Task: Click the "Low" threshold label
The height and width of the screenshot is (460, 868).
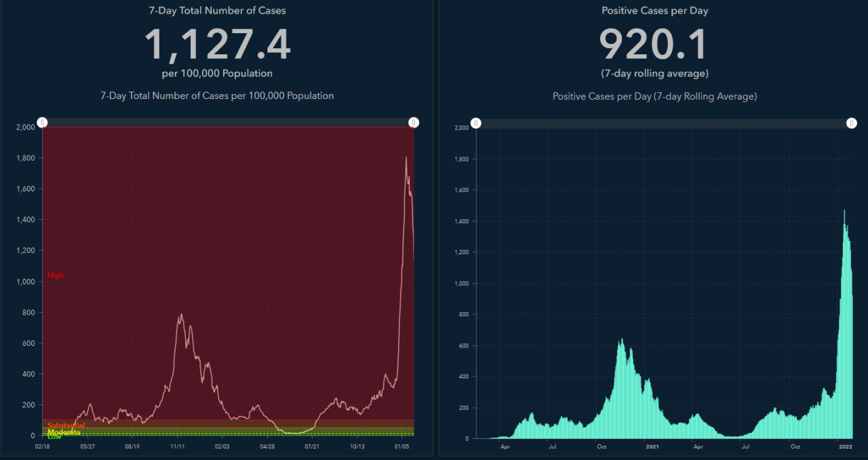Action: pyautogui.click(x=54, y=437)
